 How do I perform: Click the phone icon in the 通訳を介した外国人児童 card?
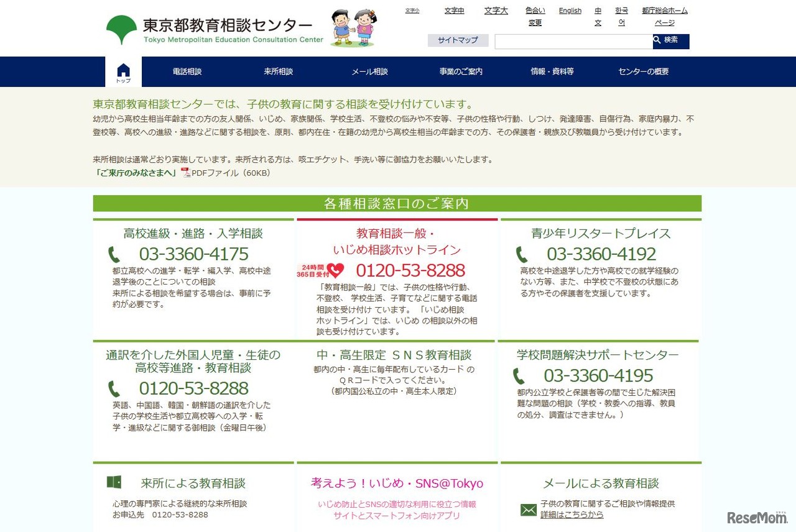click(x=114, y=389)
